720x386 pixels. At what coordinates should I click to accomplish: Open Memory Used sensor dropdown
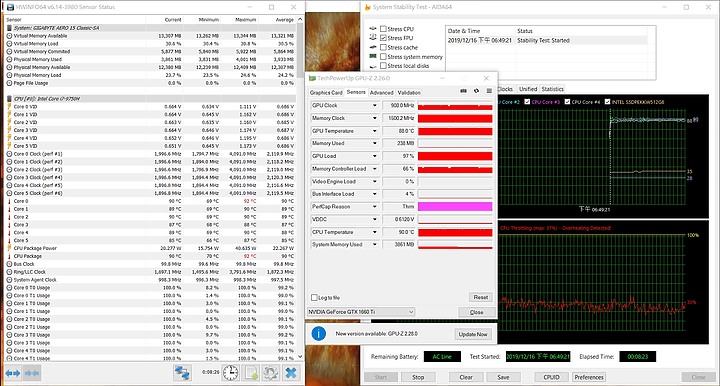coord(375,144)
